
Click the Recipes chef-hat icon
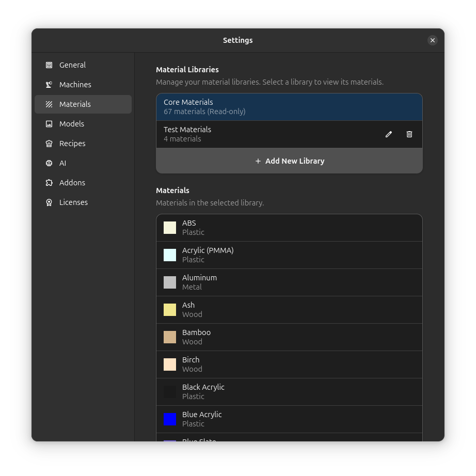coord(49,144)
